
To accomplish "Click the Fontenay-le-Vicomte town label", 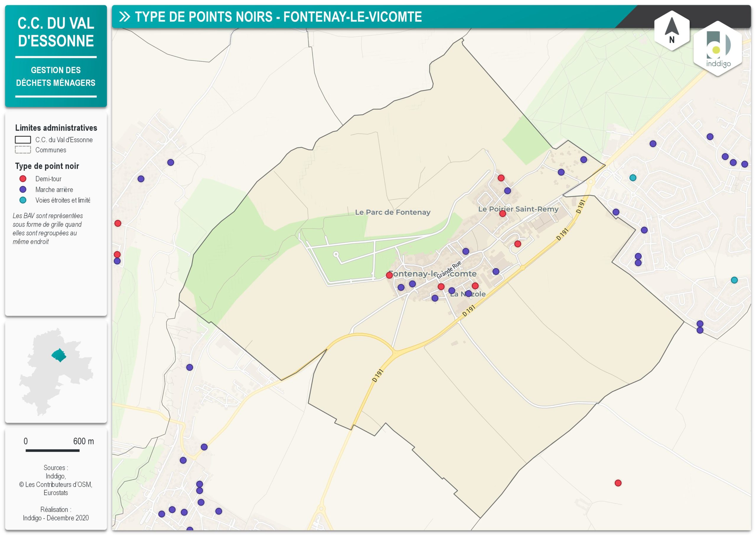I will coord(432,274).
